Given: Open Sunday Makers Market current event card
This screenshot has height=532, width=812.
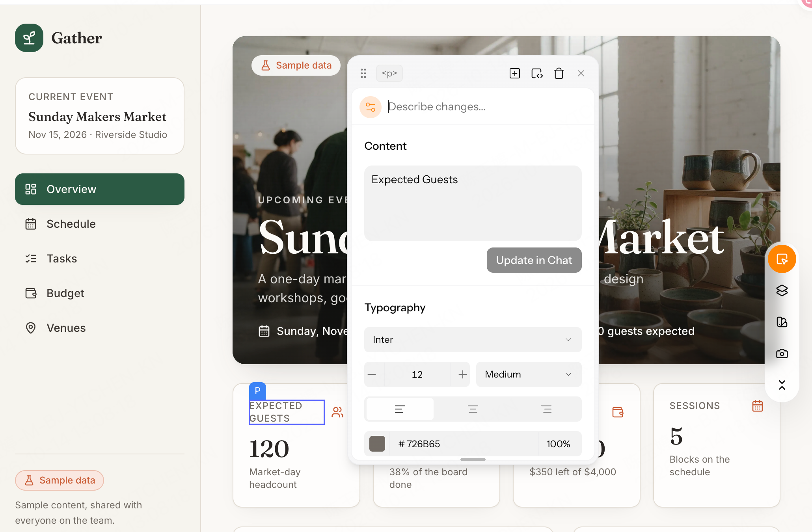Looking at the screenshot, I should [x=100, y=116].
